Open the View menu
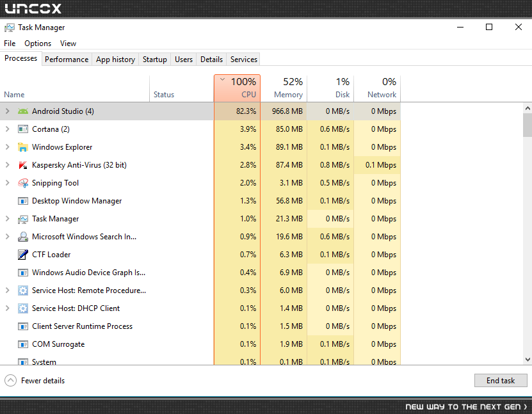Screen dimensions: 532x414 click(68, 44)
